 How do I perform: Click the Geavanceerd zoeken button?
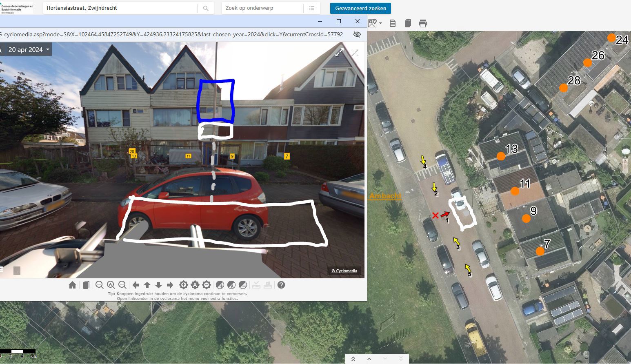coord(360,8)
